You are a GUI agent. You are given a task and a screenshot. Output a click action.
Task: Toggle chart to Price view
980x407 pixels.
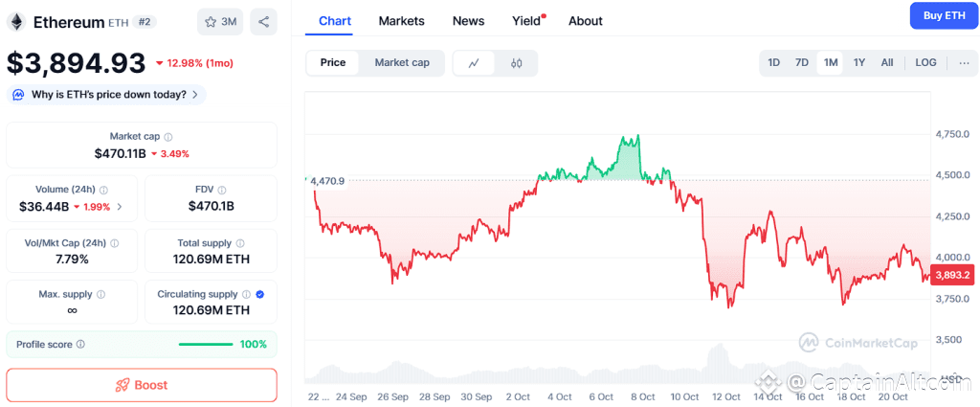pyautogui.click(x=333, y=63)
